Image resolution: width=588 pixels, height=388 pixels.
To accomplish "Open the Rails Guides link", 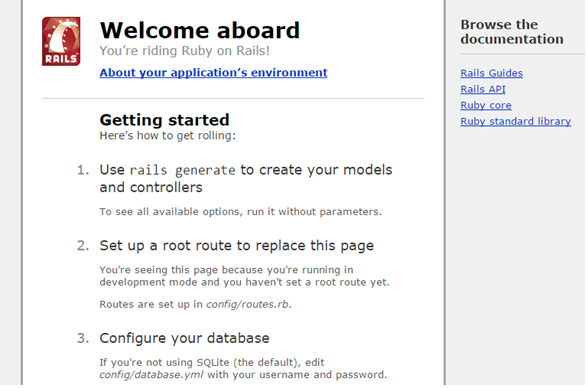I will [492, 73].
